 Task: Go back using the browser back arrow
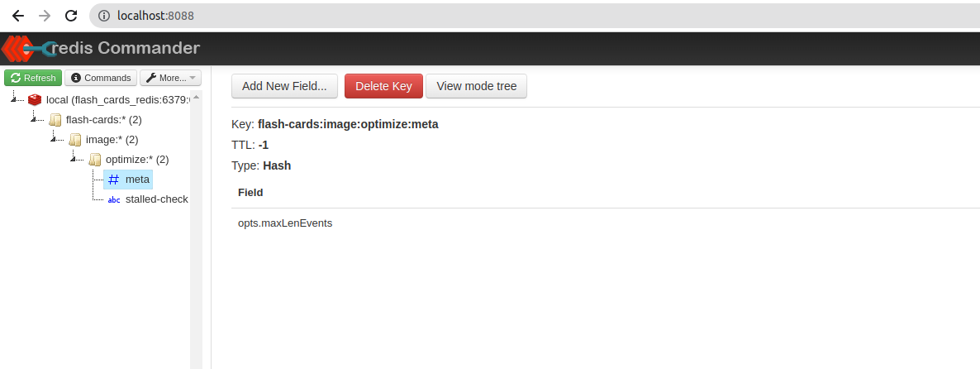pos(17,16)
